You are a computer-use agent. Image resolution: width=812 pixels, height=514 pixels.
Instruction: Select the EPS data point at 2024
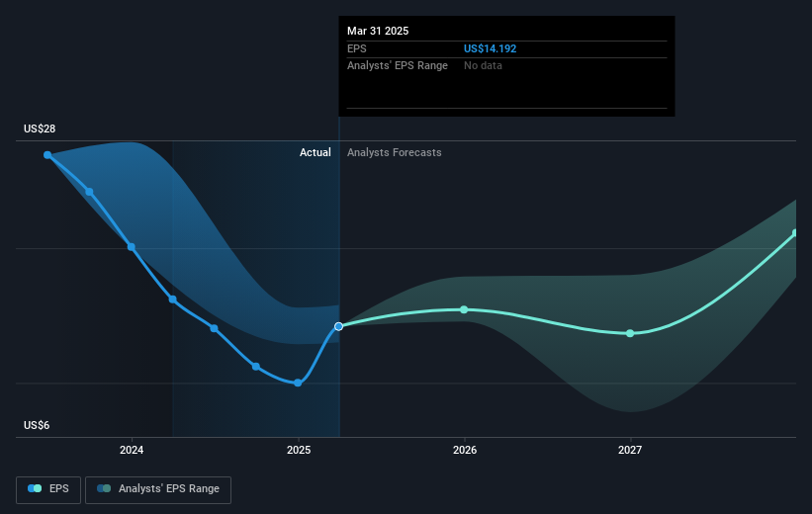[x=132, y=247]
